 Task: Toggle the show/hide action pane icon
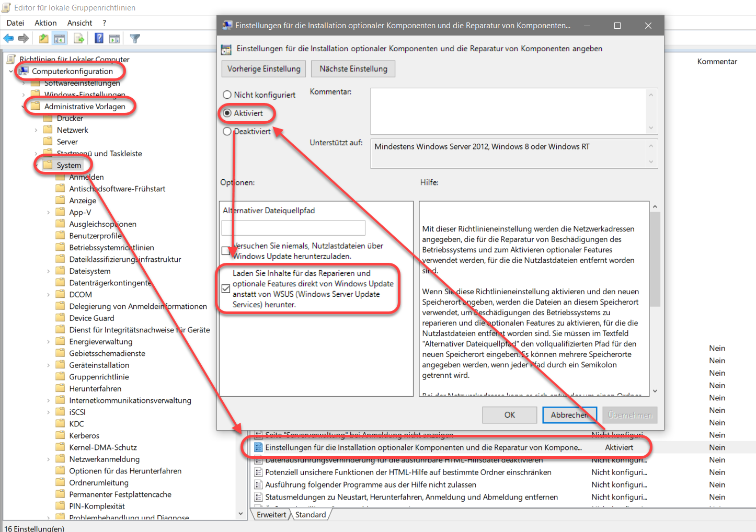coord(114,38)
